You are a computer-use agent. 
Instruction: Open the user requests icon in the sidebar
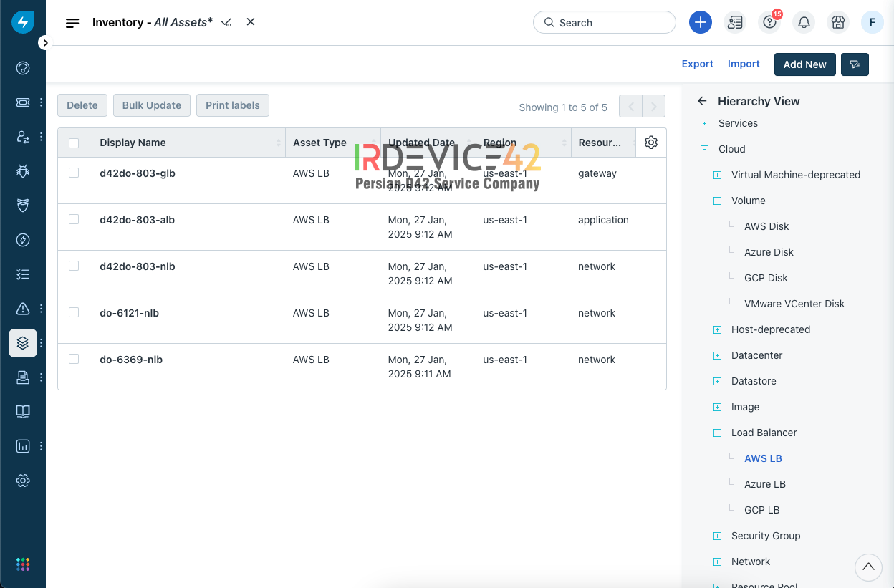pyautogui.click(x=23, y=137)
